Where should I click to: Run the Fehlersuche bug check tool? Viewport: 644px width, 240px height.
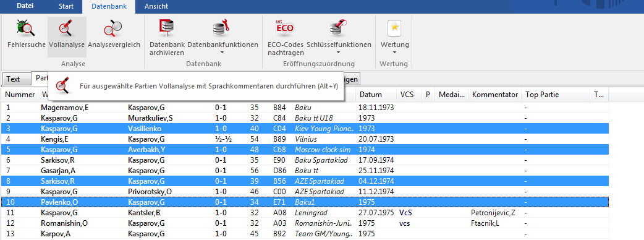[x=27, y=29]
